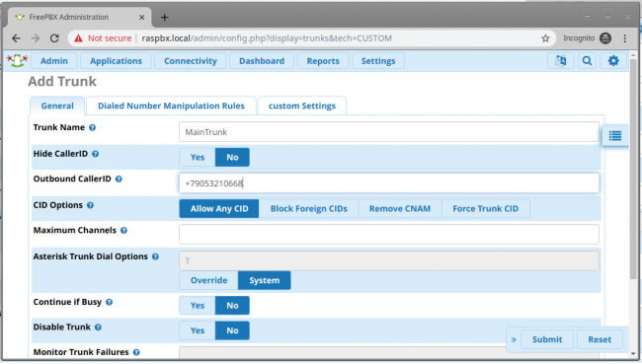Image resolution: width=642 pixels, height=364 pixels.
Task: Go back in browser history
Action: click(x=16, y=38)
